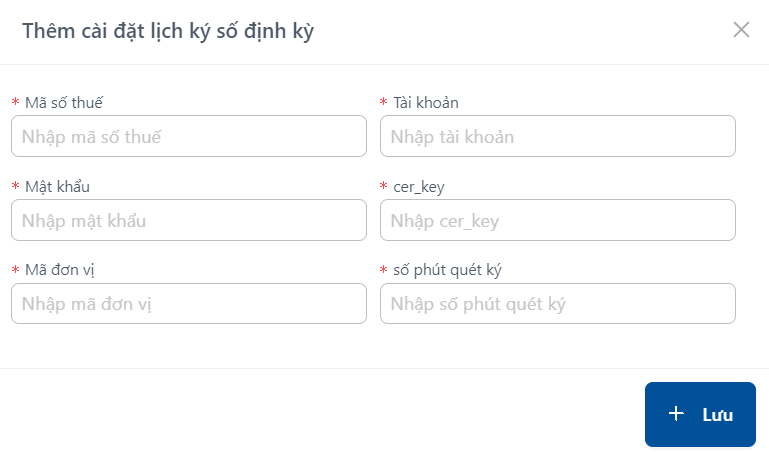Click the Mã đơn vị label
The width and height of the screenshot is (769, 452).
[59, 270]
